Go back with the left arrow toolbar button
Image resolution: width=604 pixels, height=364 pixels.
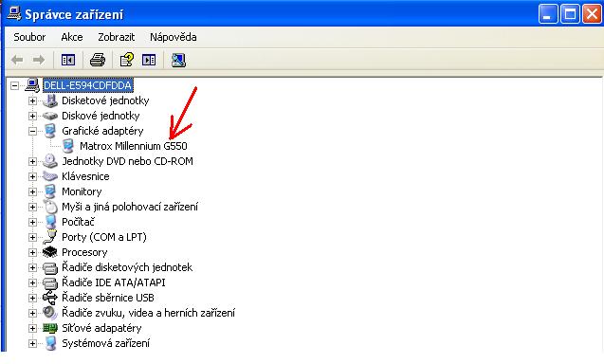(17, 60)
